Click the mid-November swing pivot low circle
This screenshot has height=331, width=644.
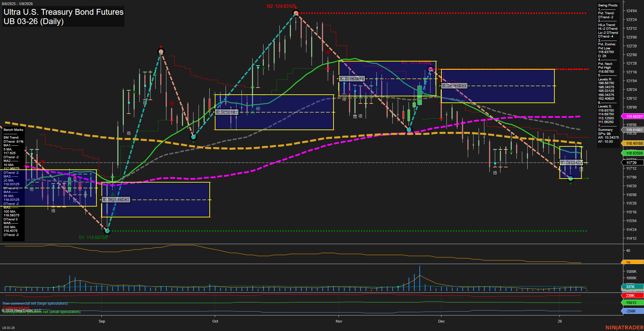click(409, 129)
